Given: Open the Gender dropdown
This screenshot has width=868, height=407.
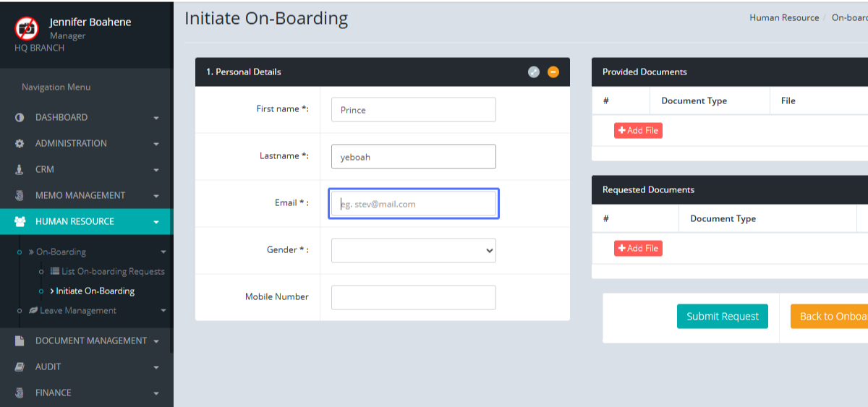Looking at the screenshot, I should pos(414,251).
